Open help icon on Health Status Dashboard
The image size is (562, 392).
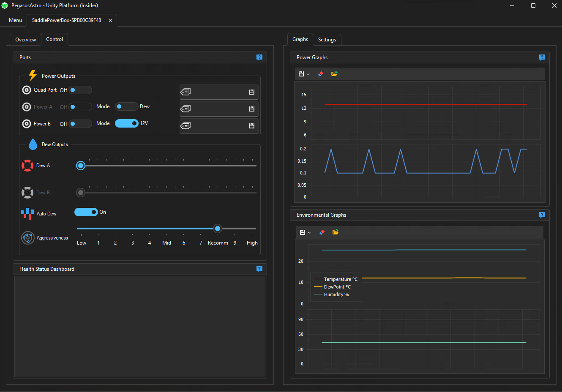259,269
